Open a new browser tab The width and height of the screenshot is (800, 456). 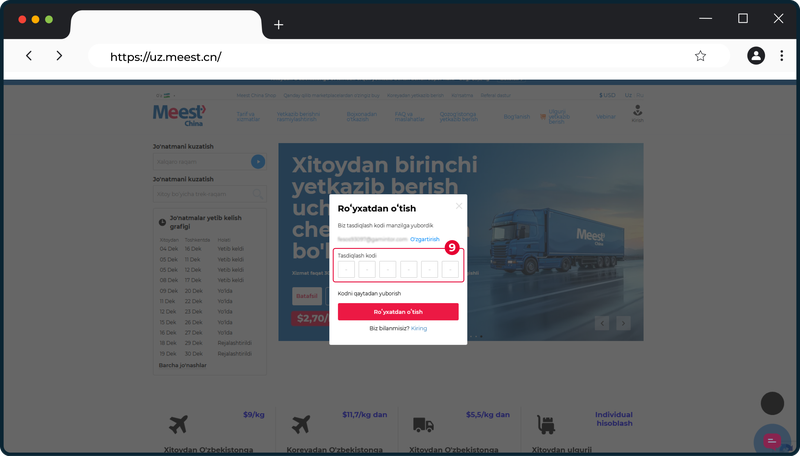[x=278, y=24]
